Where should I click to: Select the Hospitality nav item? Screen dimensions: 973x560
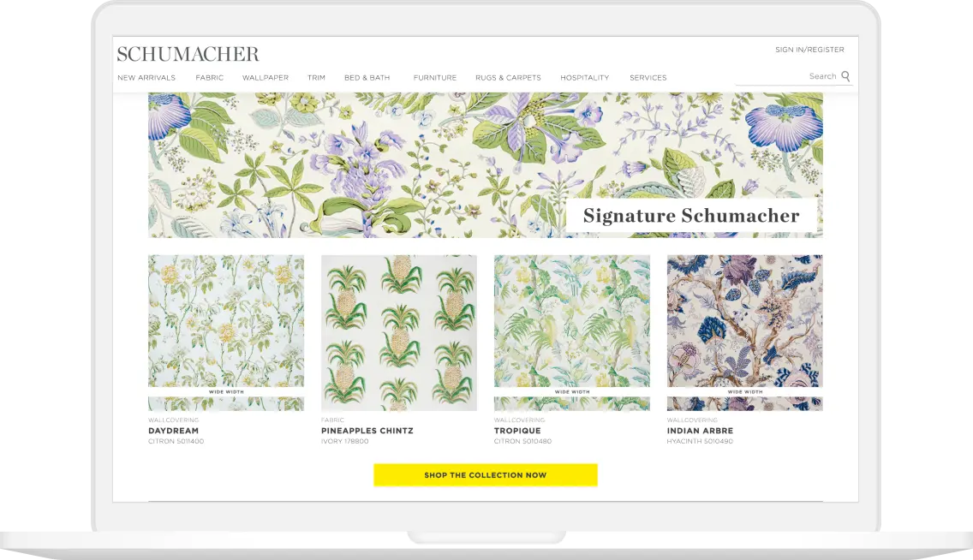tap(584, 78)
